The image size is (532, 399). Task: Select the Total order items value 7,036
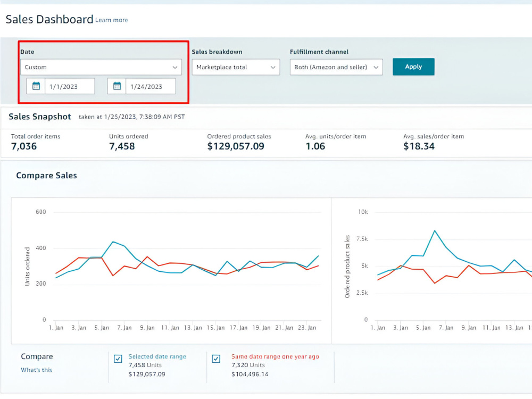coord(24,146)
